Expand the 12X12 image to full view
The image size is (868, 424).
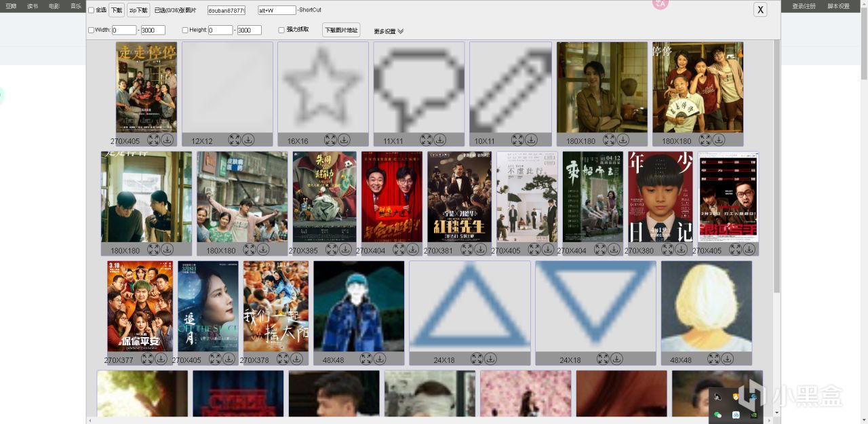(x=235, y=140)
